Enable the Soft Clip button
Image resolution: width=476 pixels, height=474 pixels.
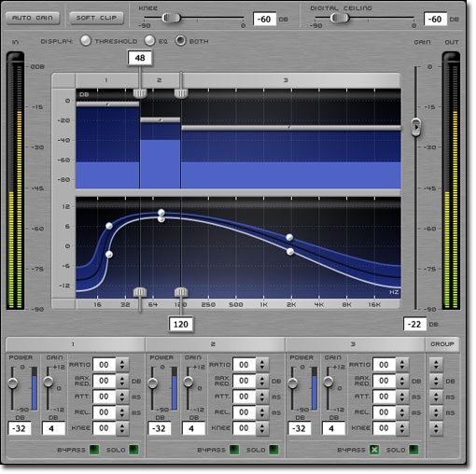[x=96, y=18]
